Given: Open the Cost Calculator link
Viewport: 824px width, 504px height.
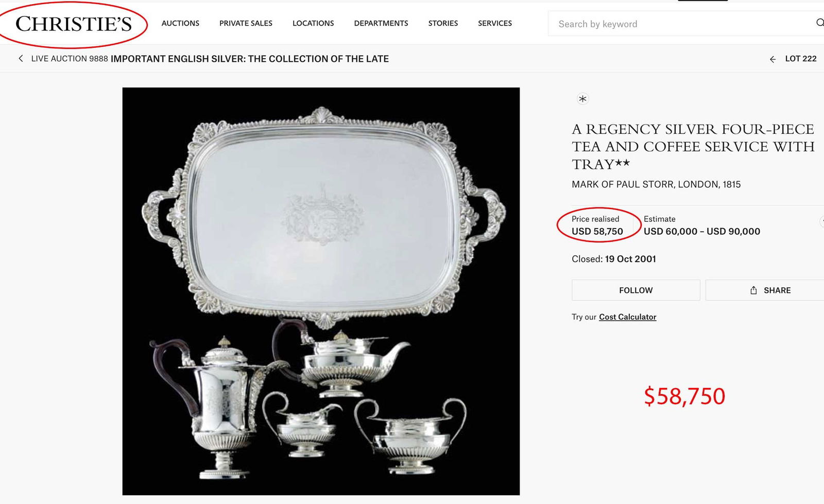Looking at the screenshot, I should pos(627,317).
